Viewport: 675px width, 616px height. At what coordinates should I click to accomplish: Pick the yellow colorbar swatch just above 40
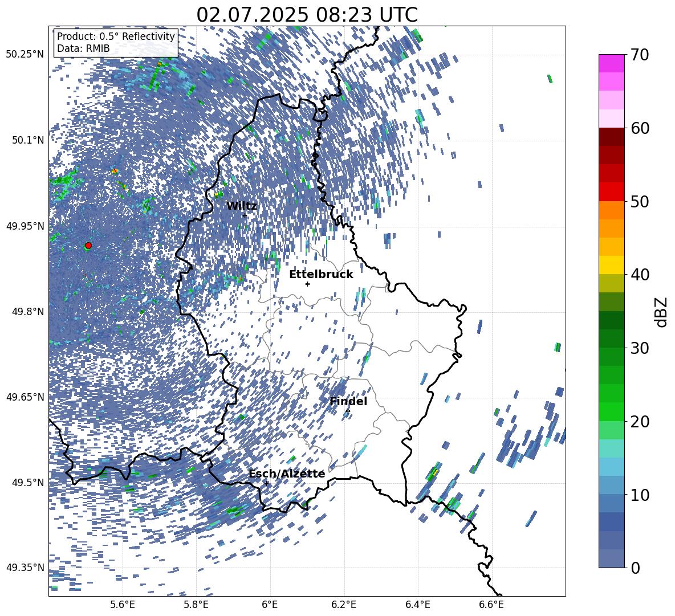click(x=611, y=265)
